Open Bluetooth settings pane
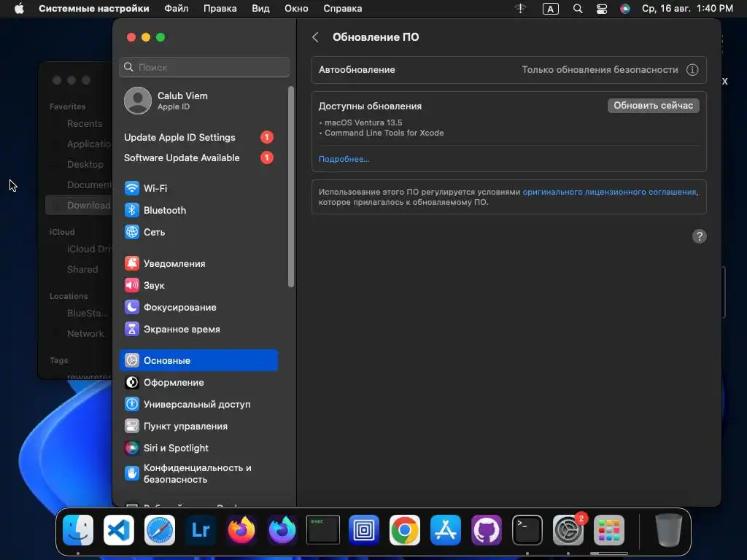This screenshot has height=560, width=747. (x=198, y=210)
